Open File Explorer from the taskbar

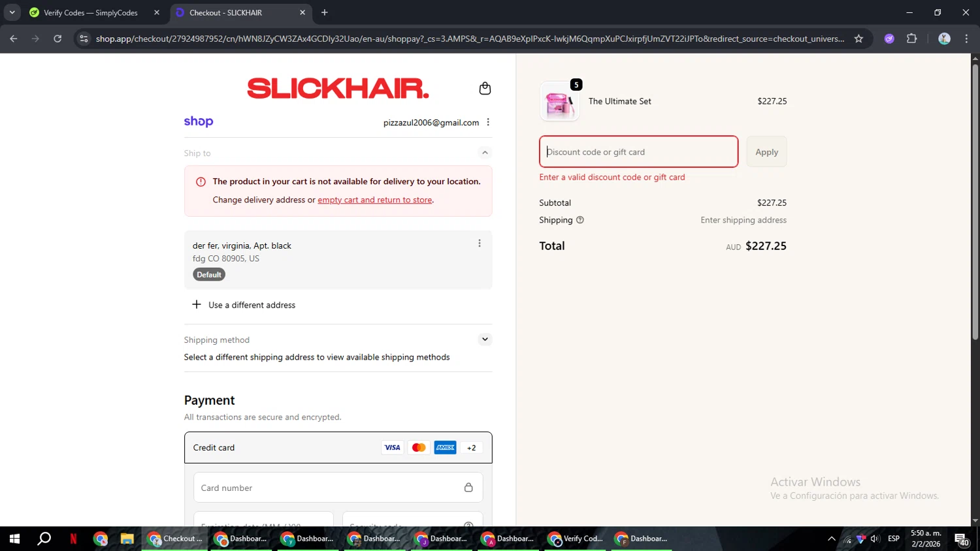click(x=127, y=539)
